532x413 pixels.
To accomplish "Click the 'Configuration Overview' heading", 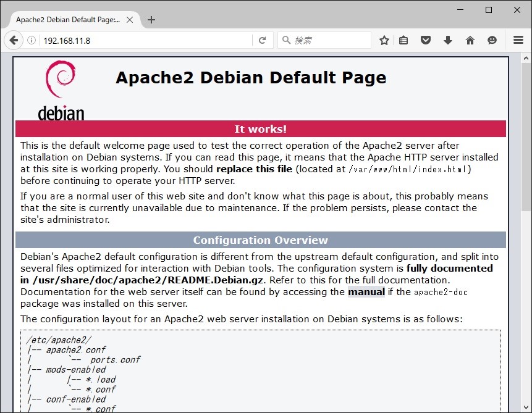I will pos(261,240).
